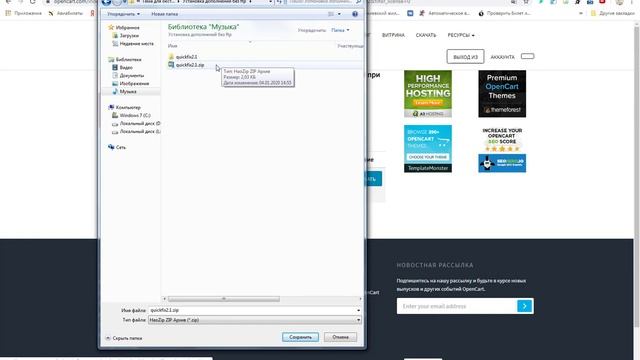This screenshot has height=360, width=640.
Task: Open the ВИТРИНА menu on OpenCart page
Action: [393, 35]
